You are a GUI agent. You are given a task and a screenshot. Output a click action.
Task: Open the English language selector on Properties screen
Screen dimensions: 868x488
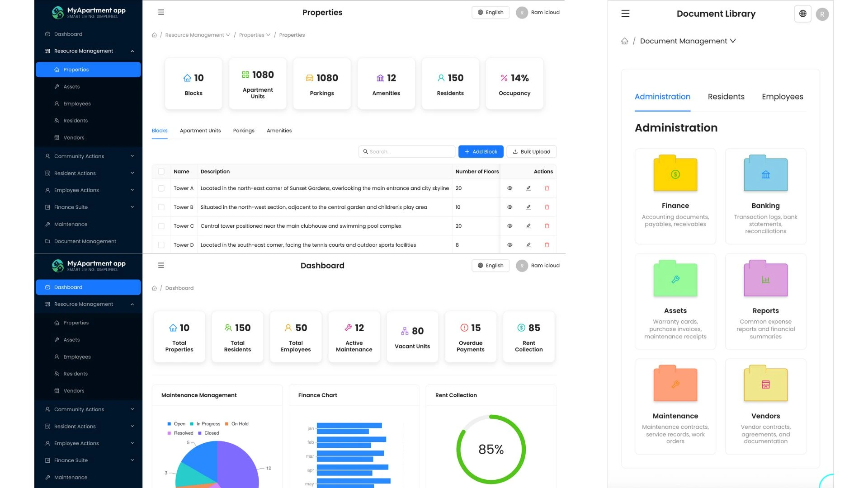coord(491,12)
